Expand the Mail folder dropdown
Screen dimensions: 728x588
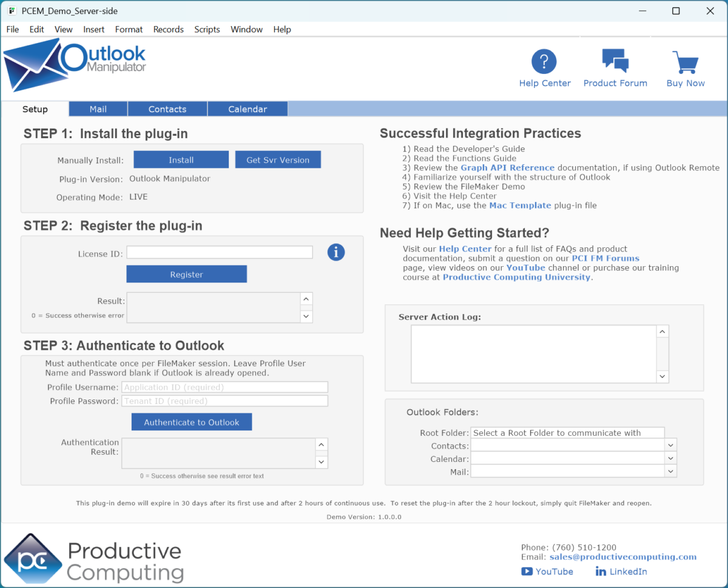pos(670,472)
